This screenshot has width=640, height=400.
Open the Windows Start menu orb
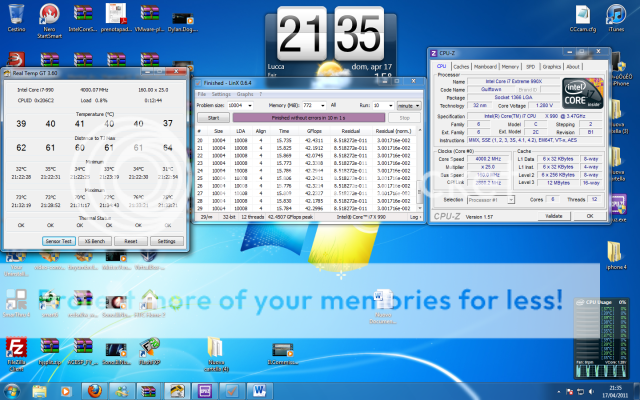tap(13, 389)
